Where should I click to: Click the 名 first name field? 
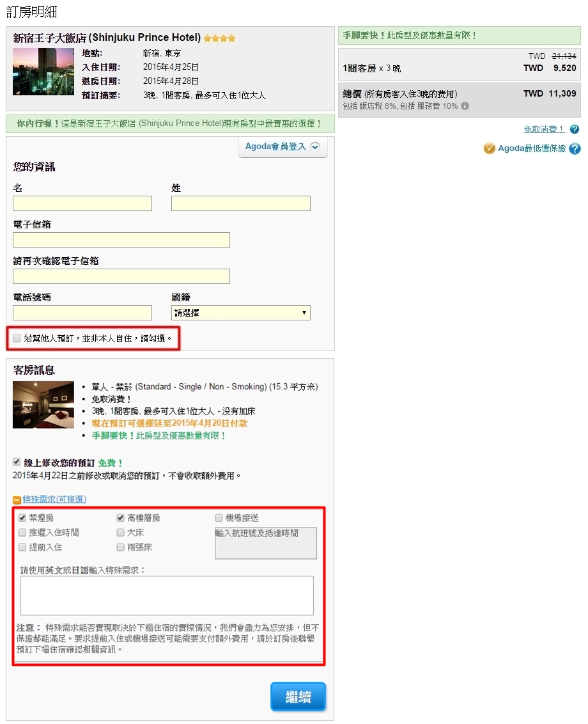(x=82, y=203)
